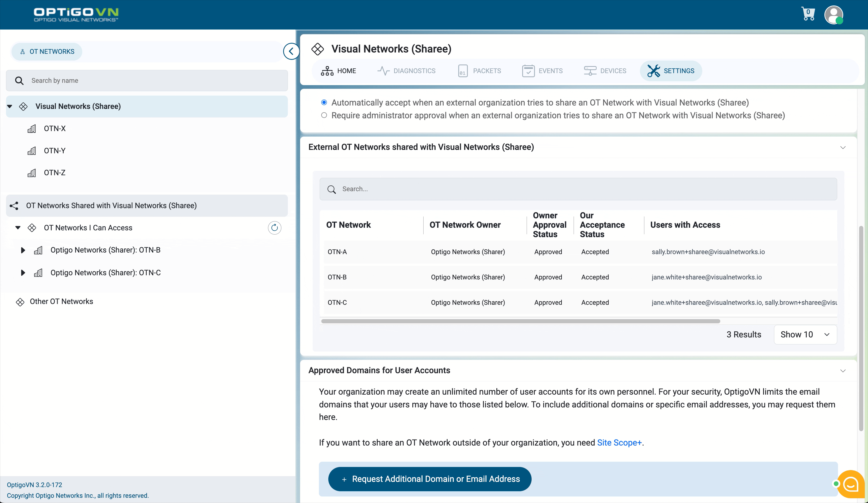Click the Packets tab icon

[x=463, y=71]
